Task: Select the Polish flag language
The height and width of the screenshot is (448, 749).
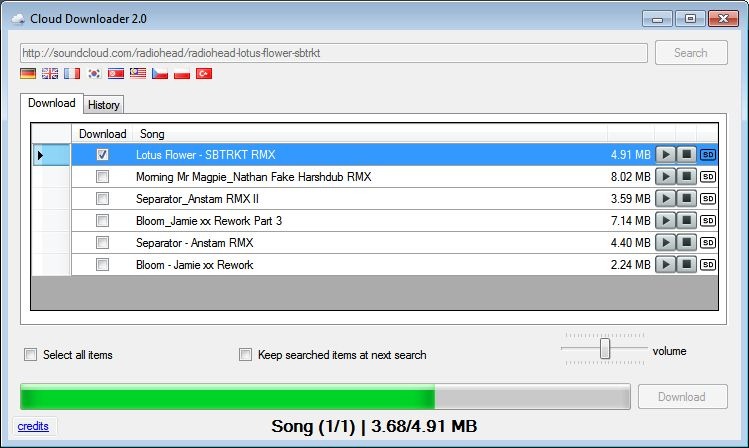Action: [x=182, y=73]
